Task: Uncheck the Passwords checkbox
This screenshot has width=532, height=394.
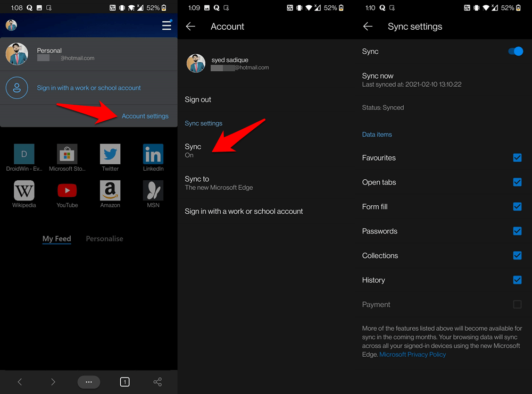Action: point(517,231)
